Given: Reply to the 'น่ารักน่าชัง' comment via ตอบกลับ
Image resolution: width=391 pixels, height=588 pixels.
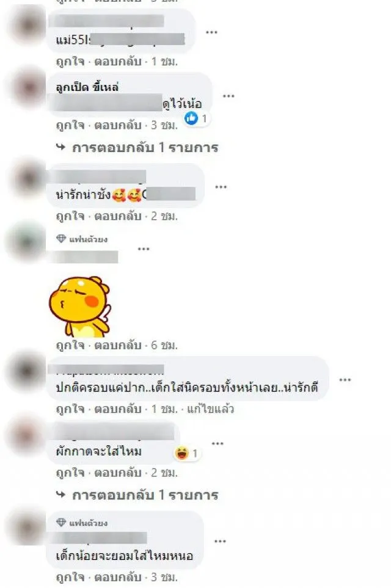Looking at the screenshot, I should [118, 216].
